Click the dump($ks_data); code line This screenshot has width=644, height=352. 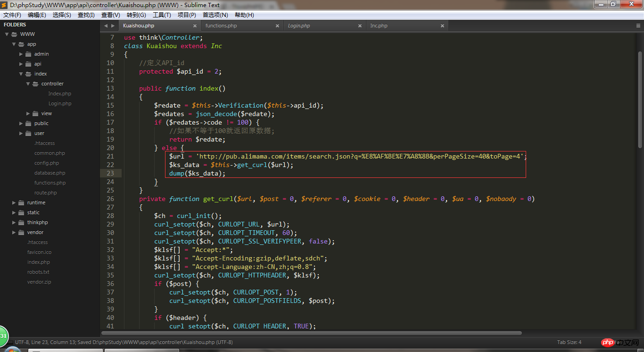(x=198, y=173)
